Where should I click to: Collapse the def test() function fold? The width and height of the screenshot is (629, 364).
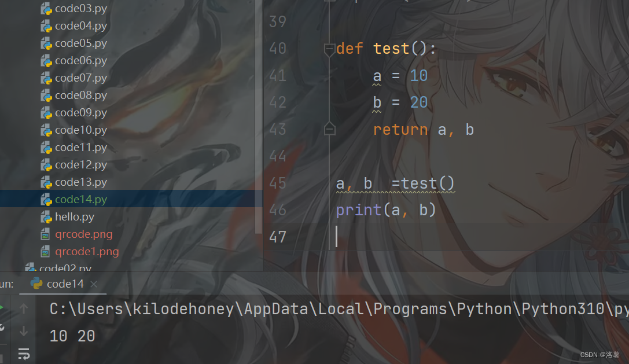click(x=329, y=50)
